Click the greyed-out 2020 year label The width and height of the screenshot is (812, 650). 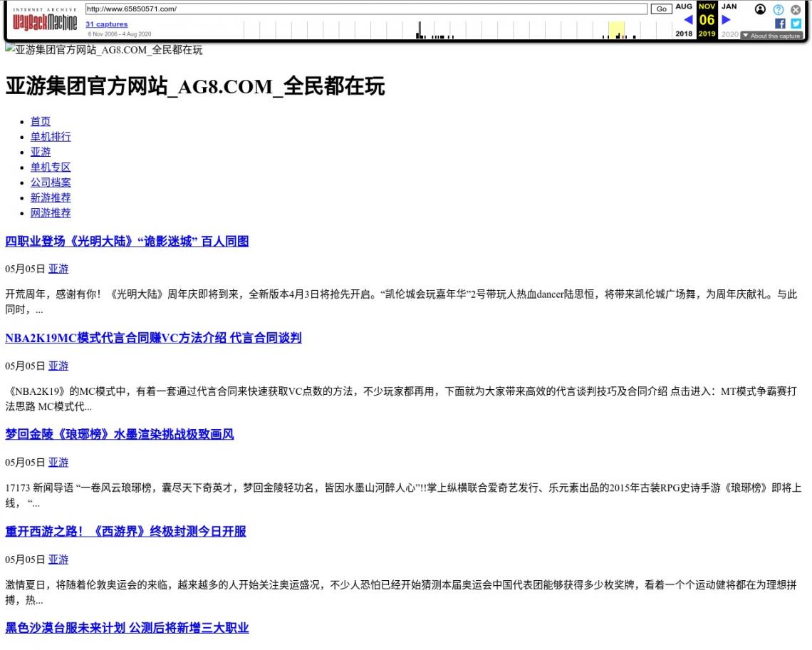729,34
